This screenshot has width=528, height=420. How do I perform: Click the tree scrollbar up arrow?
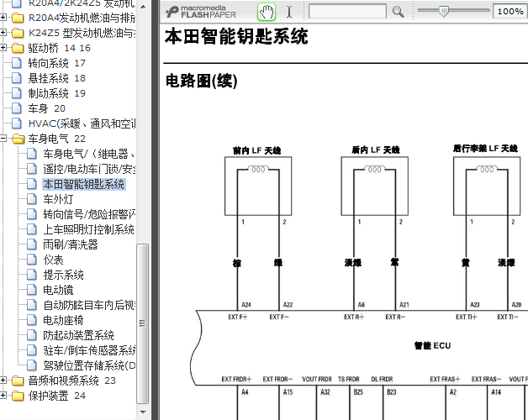tap(143, 7)
